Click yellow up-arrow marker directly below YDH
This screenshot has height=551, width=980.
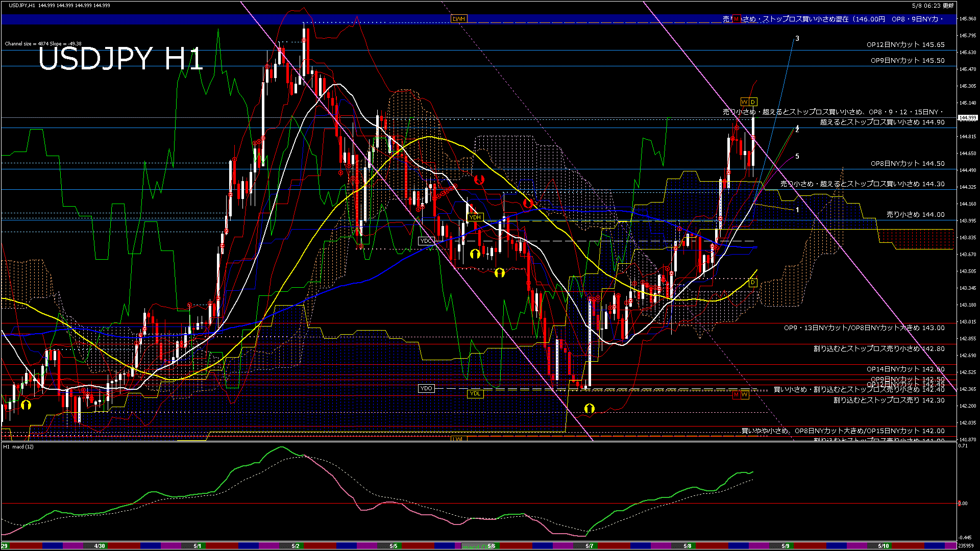click(x=475, y=254)
